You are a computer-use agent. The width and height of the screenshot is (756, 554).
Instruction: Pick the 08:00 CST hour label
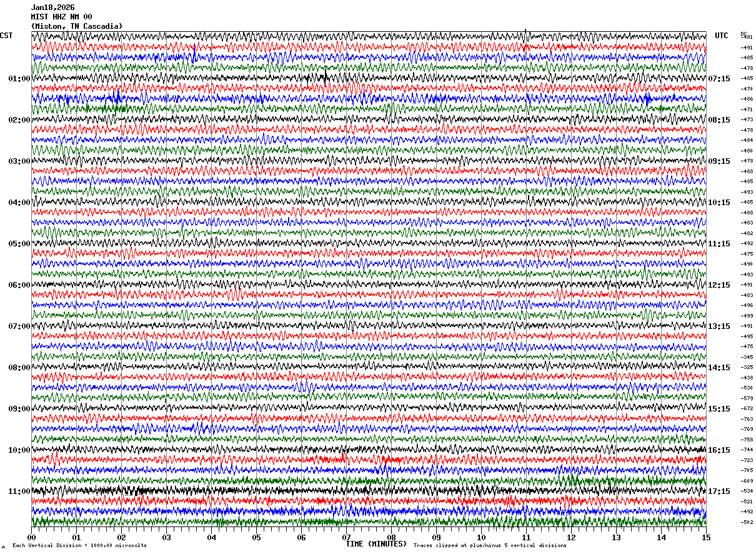pos(19,368)
